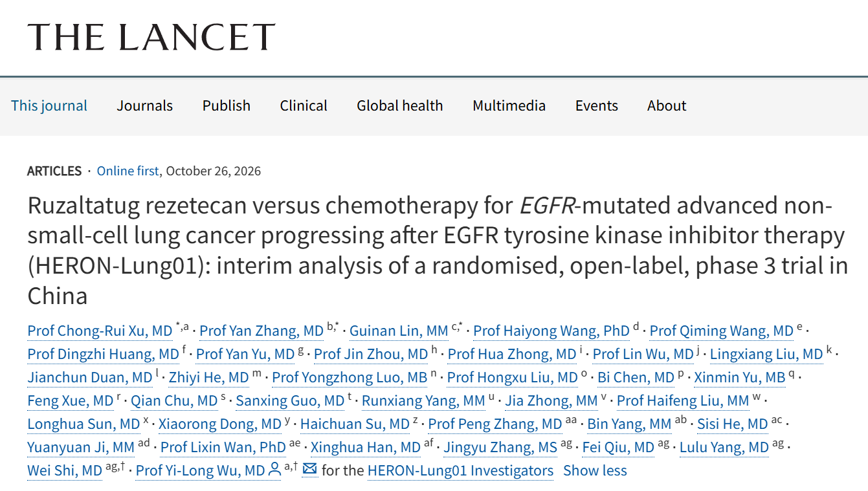Click the article title heading
Image resolution: width=868 pixels, height=491 pixels.
(438, 250)
